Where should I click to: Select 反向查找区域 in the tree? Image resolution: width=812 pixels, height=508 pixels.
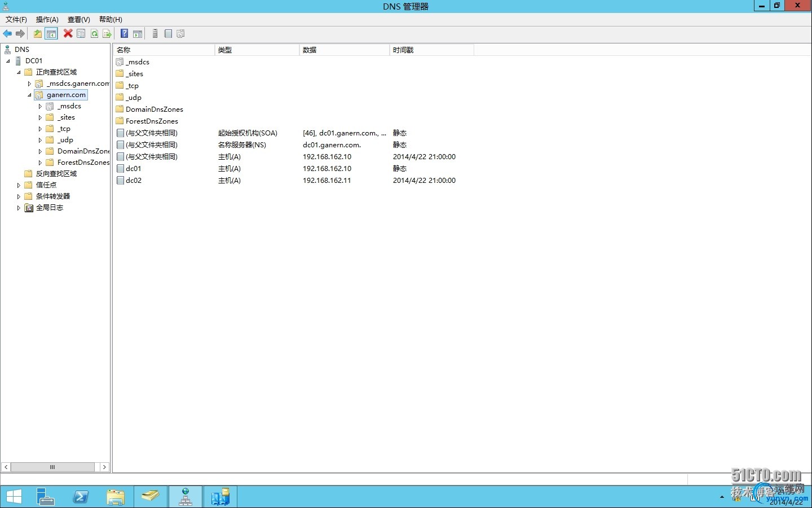pyautogui.click(x=56, y=174)
